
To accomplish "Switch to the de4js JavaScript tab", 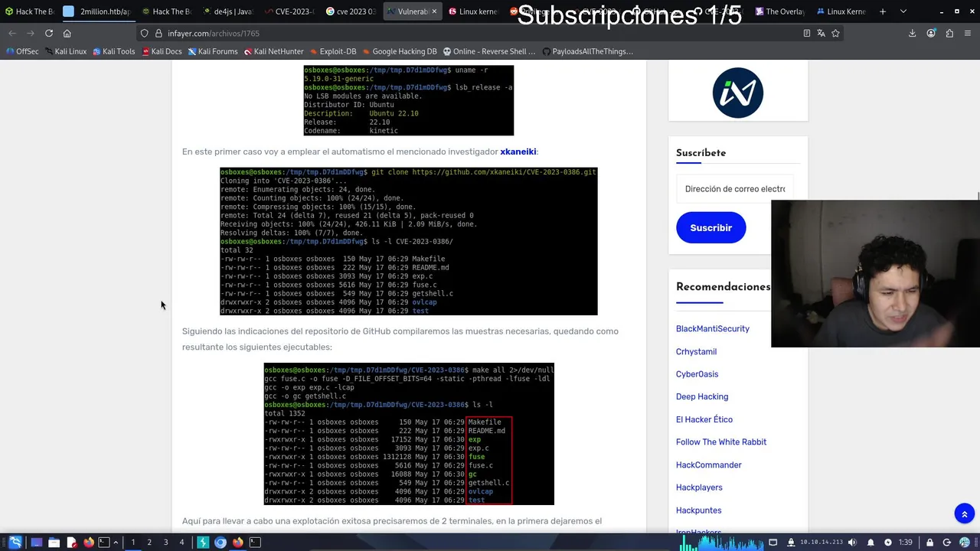I will pos(228,11).
